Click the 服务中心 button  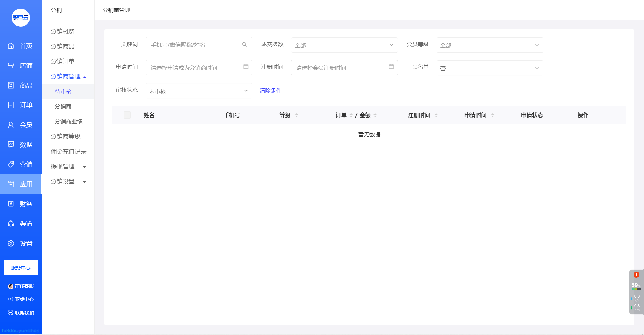coord(21,268)
